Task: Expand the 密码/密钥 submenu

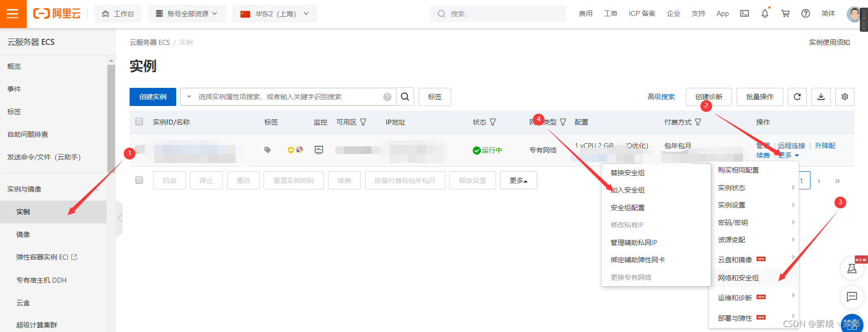Action: (x=754, y=222)
